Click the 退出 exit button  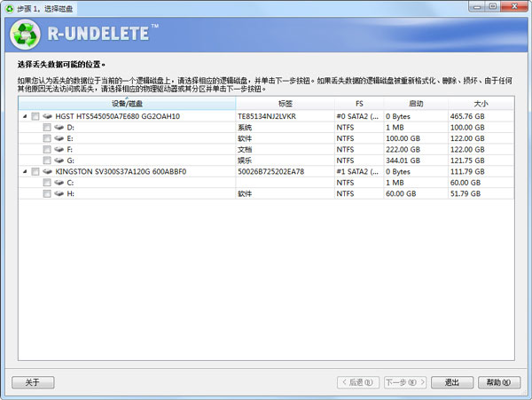[452, 382]
